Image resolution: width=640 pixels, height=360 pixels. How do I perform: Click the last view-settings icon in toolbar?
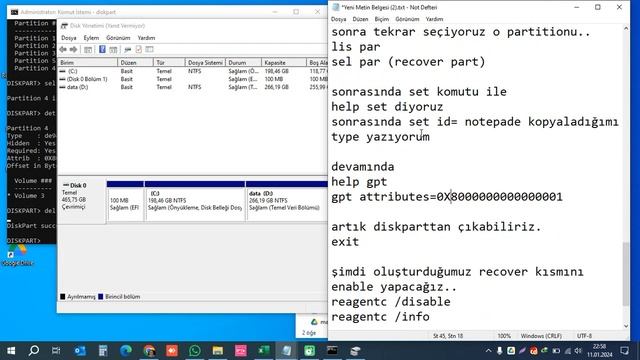(x=149, y=49)
